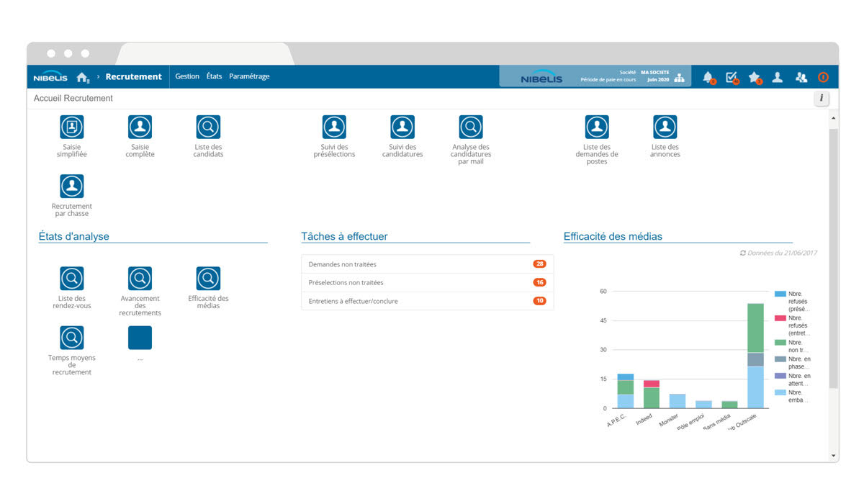Click the A.P.E.C. bar in chart
This screenshot has width=864, height=504.
(626, 391)
